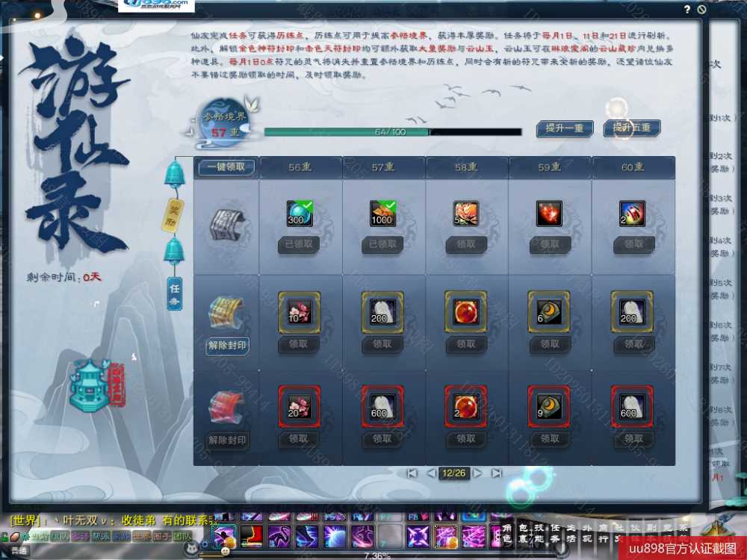Image resolution: width=747 pixels, height=560 pixels.
Task: Click the 64/100 realm progress bar
Action: [393, 132]
